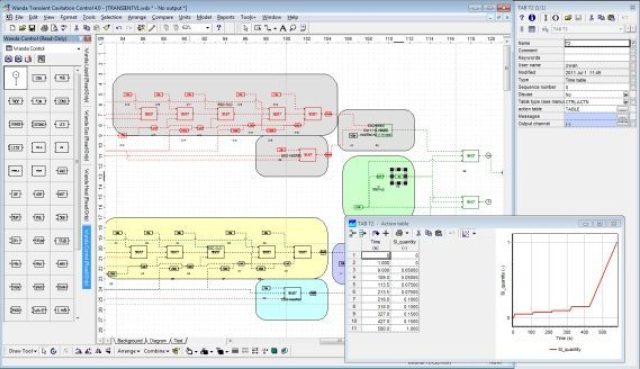Click the open folder icon in main toolbar
640x369 pixels.
point(22,28)
